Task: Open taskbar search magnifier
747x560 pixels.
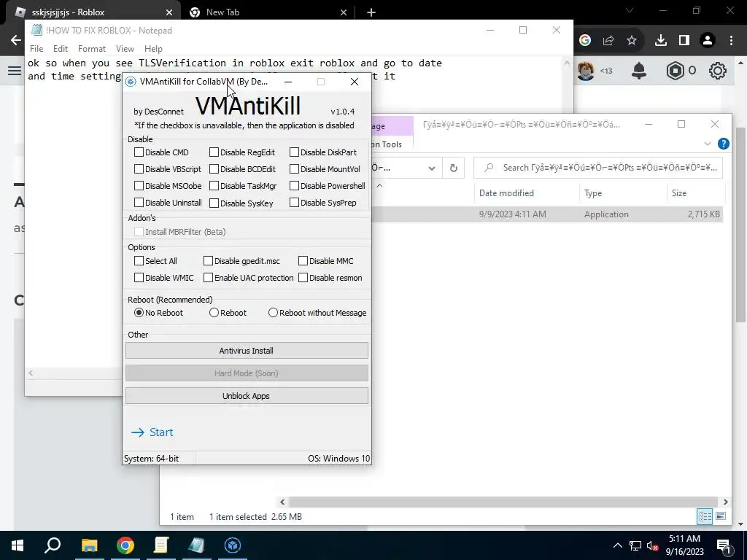Action: click(x=53, y=545)
